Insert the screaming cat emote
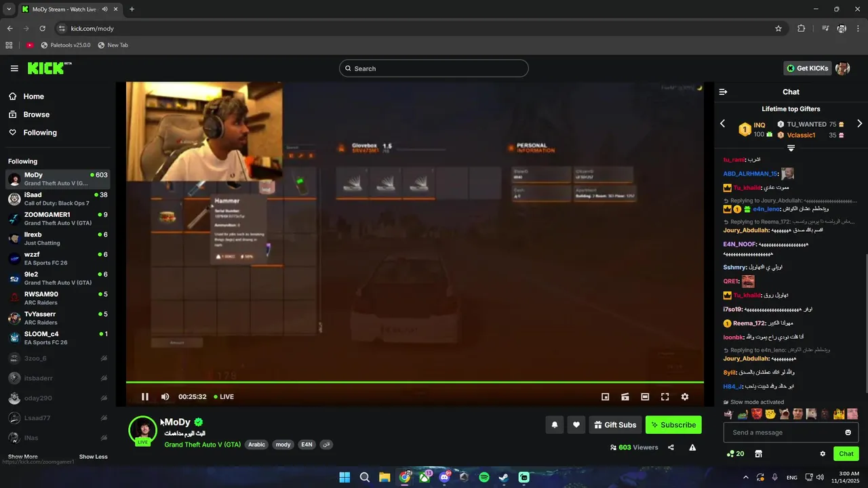Screen dimensions: 868x488 pos(784,413)
